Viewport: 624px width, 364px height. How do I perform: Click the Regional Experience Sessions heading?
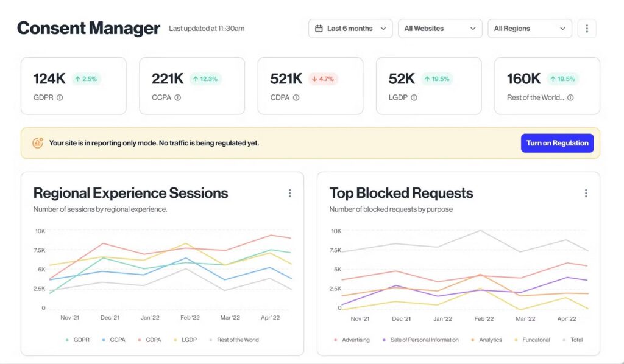click(130, 193)
